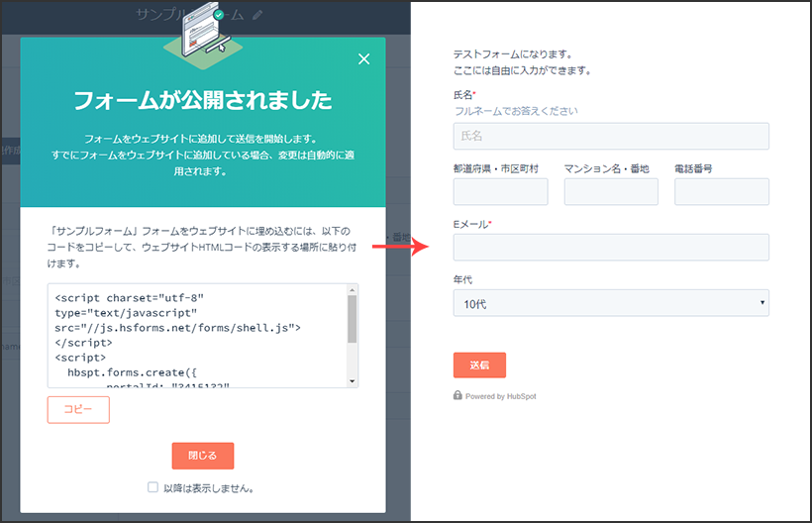Click the テストフォームになります。 text
Viewport: 812px width, 523px height.
tap(513, 53)
